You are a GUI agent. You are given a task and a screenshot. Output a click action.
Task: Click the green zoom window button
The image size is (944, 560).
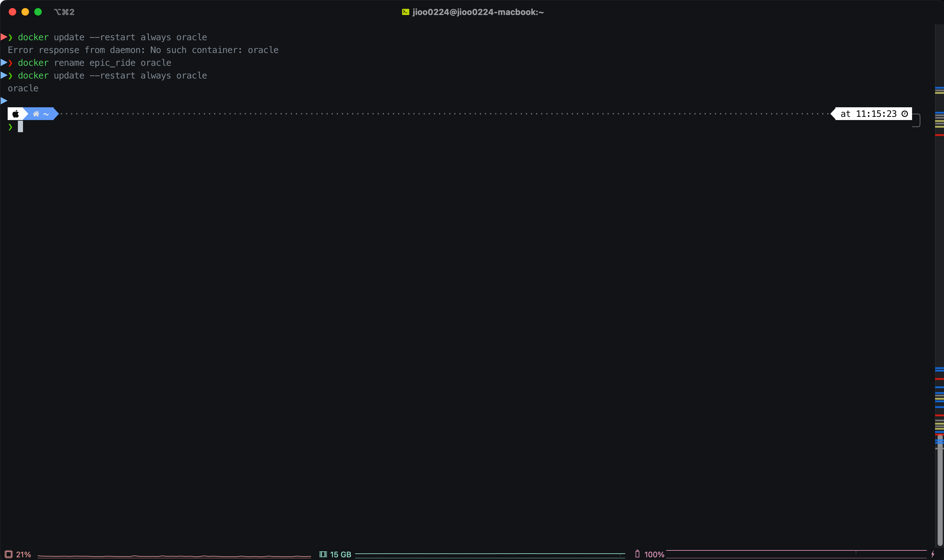[x=38, y=12]
